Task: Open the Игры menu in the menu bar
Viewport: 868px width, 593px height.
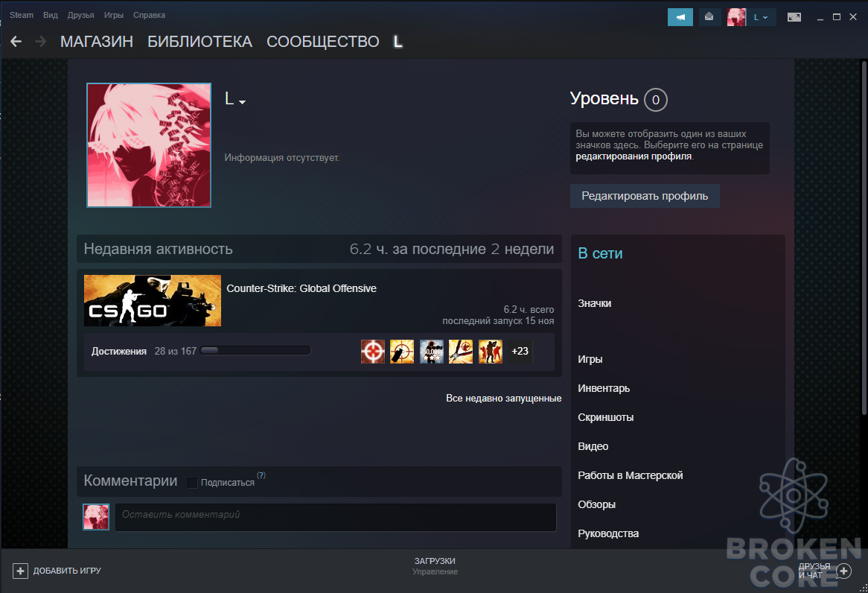Action: pyautogui.click(x=113, y=15)
